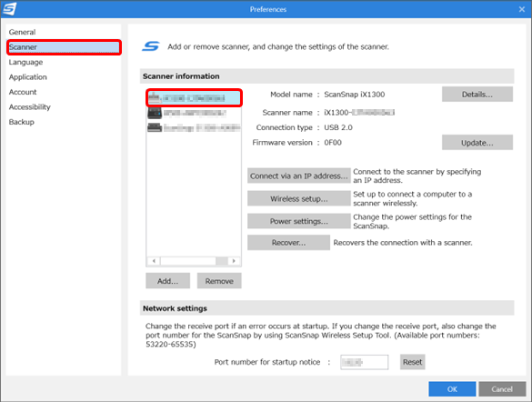This screenshot has width=532, height=402.
Task: Click Add... to add a scanner
Action: 168,281
